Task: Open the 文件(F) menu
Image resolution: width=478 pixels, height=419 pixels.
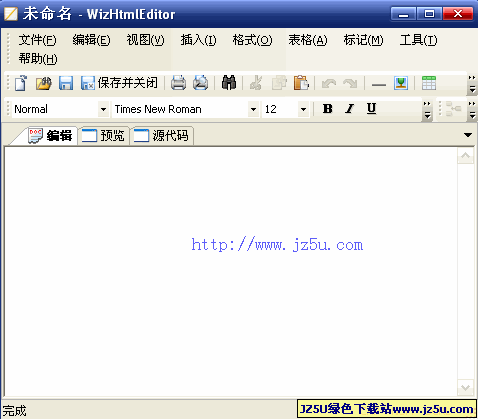Action: [x=37, y=40]
